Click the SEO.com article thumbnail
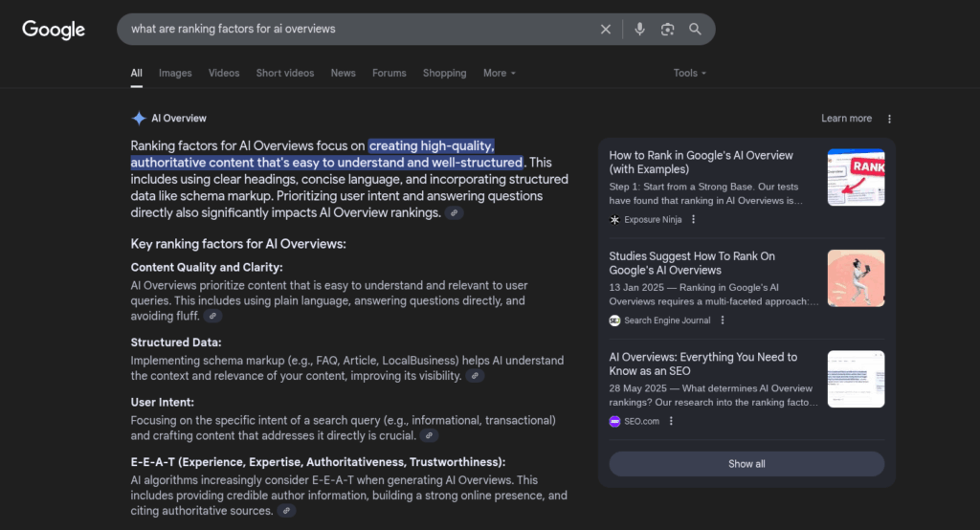 tap(857, 379)
